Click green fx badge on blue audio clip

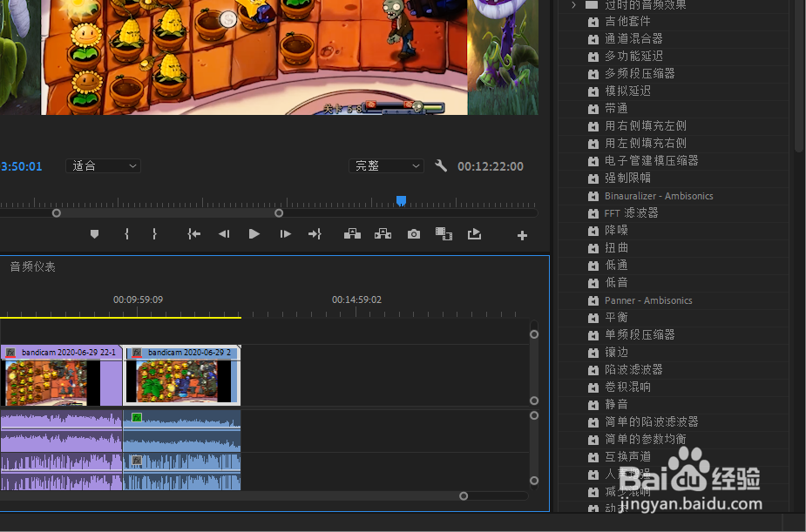(x=137, y=417)
